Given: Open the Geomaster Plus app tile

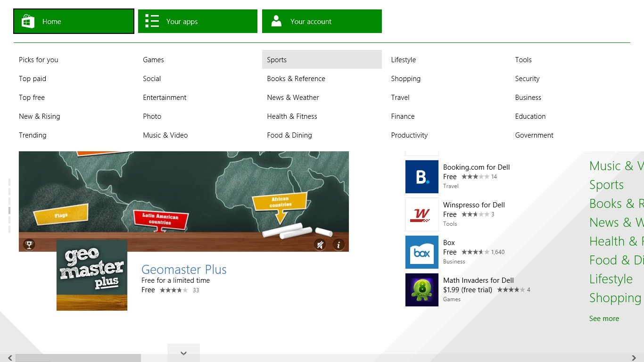Looking at the screenshot, I should point(92,275).
